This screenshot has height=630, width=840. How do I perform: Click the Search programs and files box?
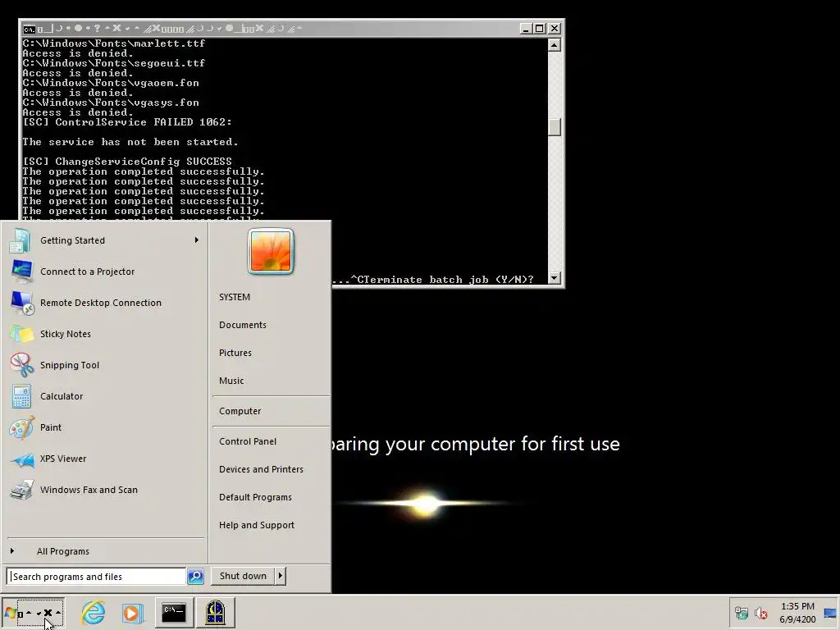97,577
